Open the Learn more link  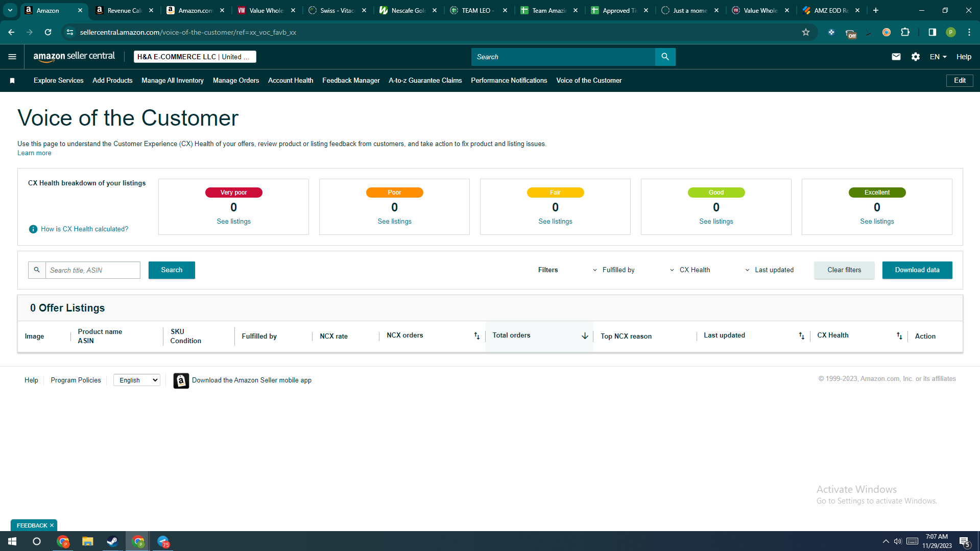click(x=34, y=153)
